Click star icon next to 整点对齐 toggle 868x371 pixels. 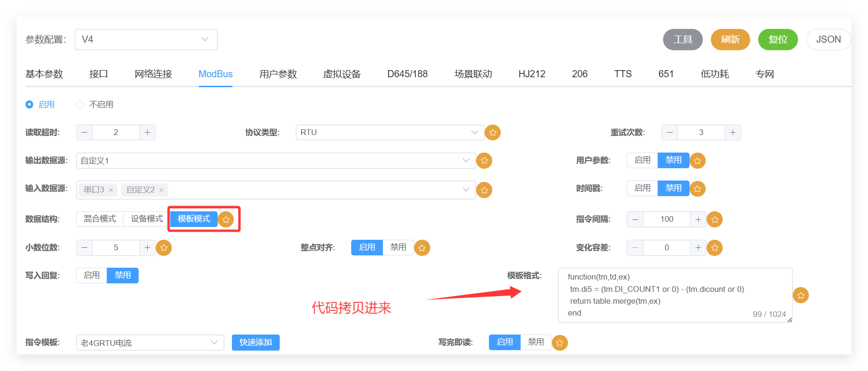point(422,248)
